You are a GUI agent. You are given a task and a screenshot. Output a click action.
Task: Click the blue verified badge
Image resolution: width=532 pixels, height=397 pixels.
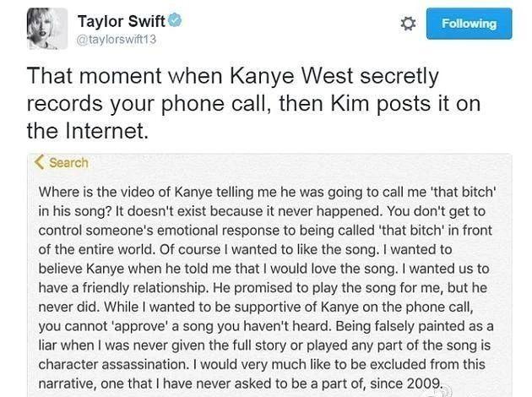pos(174,20)
